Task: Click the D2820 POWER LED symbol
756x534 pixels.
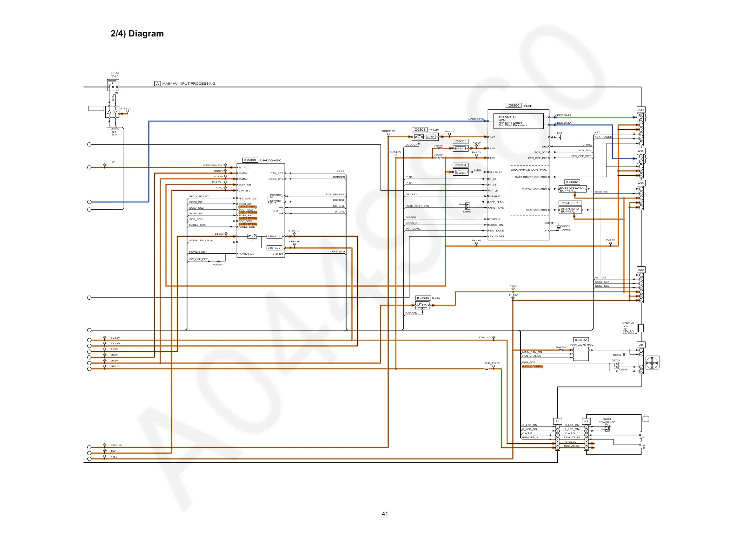Action: tap(607, 428)
